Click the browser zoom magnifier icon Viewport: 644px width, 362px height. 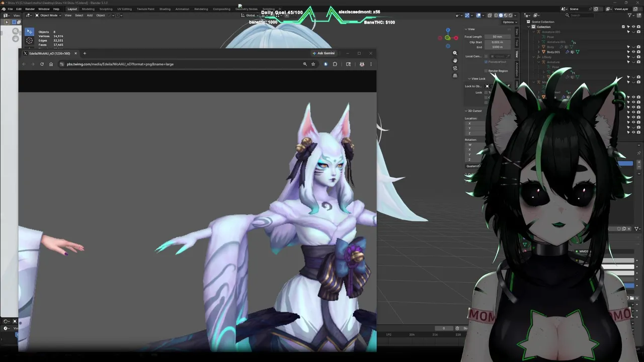point(305,64)
